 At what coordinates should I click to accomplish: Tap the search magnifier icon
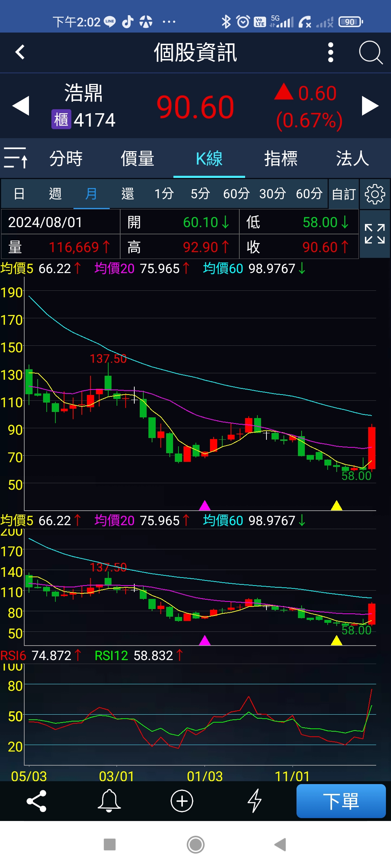coord(370,52)
